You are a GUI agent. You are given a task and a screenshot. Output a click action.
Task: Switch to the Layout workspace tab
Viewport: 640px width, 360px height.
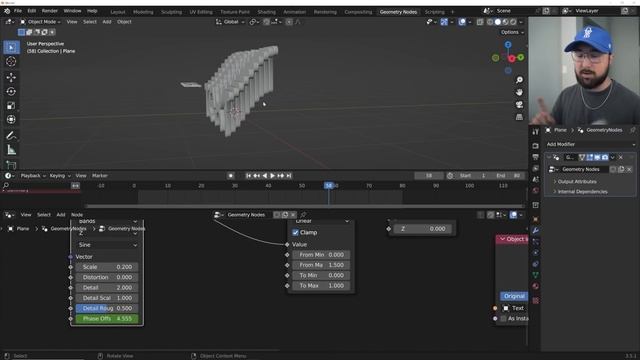(x=118, y=12)
